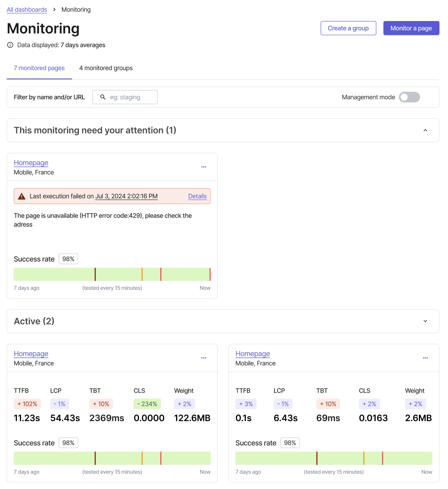448x489 pixels.
Task: Enable Management mode
Action: 409,97
